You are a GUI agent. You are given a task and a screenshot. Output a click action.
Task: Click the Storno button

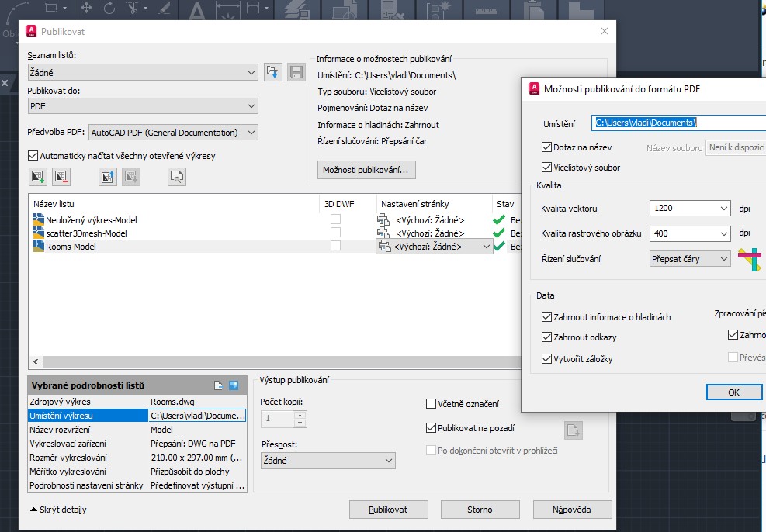click(480, 509)
